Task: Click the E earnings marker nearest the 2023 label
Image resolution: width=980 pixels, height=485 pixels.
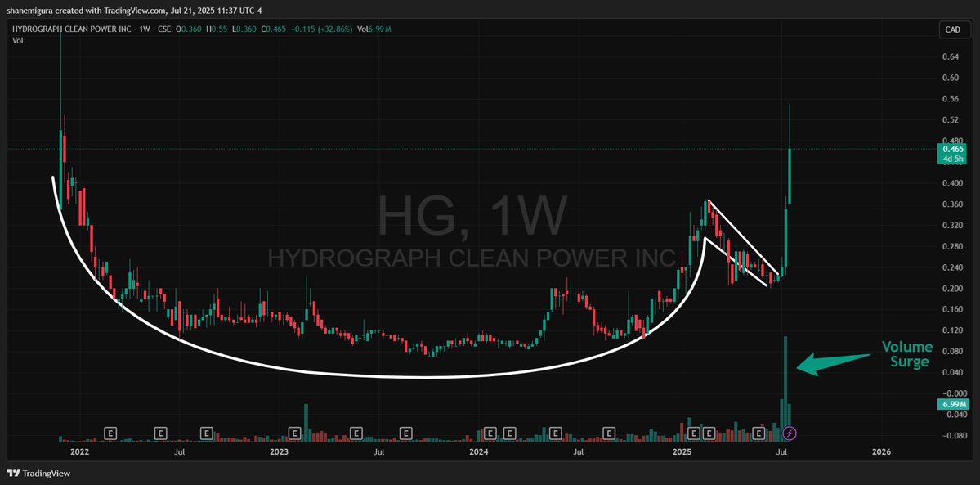Action: click(x=294, y=433)
